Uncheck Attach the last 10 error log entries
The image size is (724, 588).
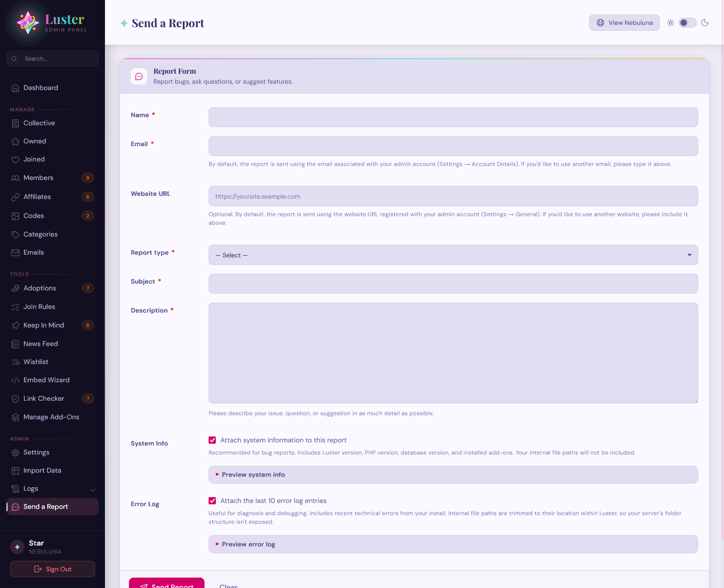212,501
